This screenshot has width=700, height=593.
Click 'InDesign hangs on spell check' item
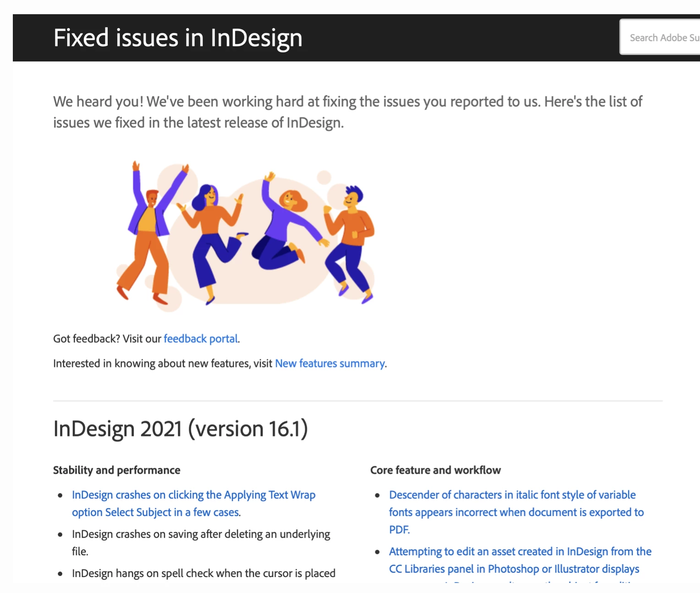pos(203,573)
